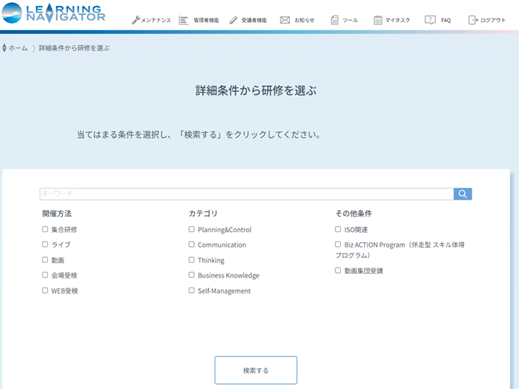Check the Business Knowledge checkbox

[x=191, y=275]
